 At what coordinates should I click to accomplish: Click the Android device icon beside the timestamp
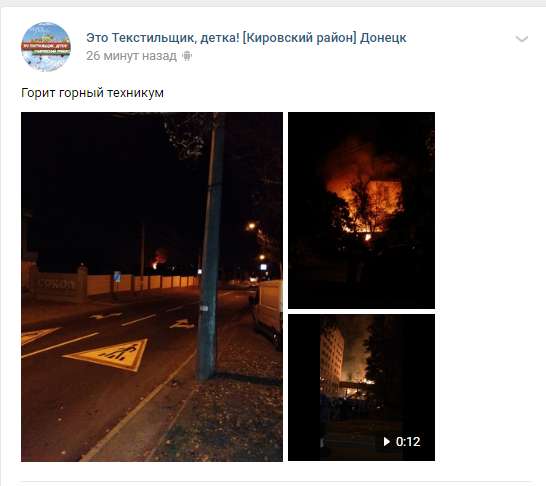coord(187,56)
